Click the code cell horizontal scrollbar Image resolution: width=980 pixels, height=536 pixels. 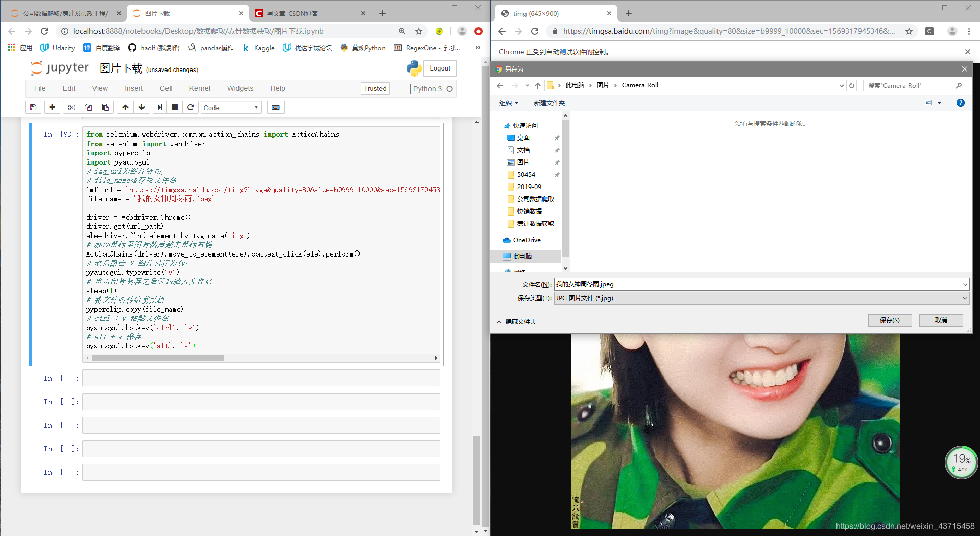[158, 358]
